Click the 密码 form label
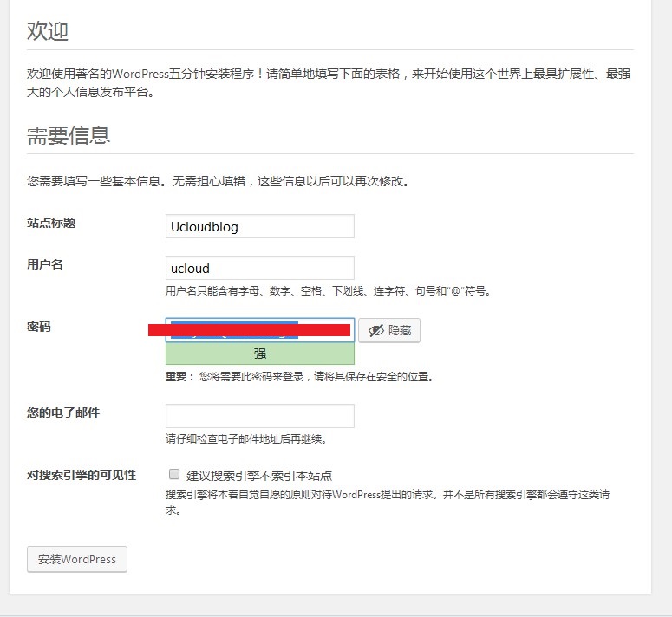The width and height of the screenshot is (672, 617). (x=39, y=327)
